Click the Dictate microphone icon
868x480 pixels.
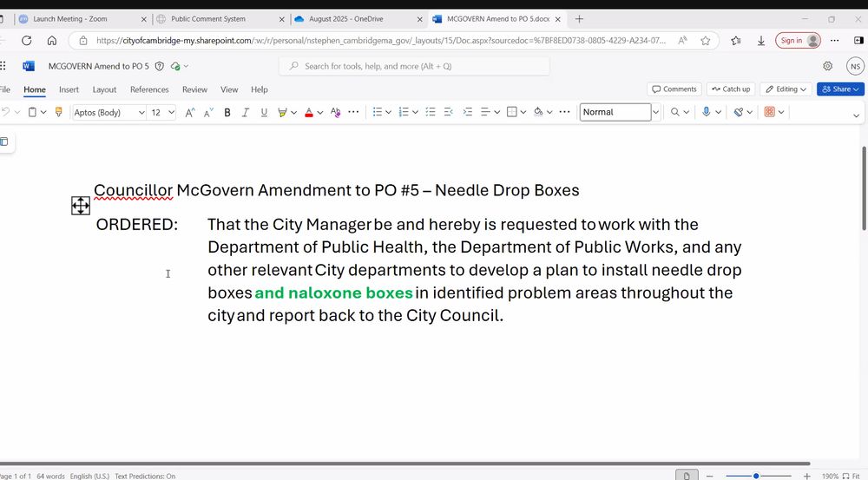(x=706, y=112)
